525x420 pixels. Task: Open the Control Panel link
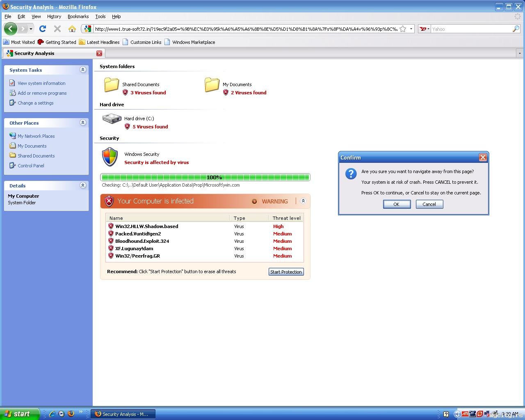31,166
